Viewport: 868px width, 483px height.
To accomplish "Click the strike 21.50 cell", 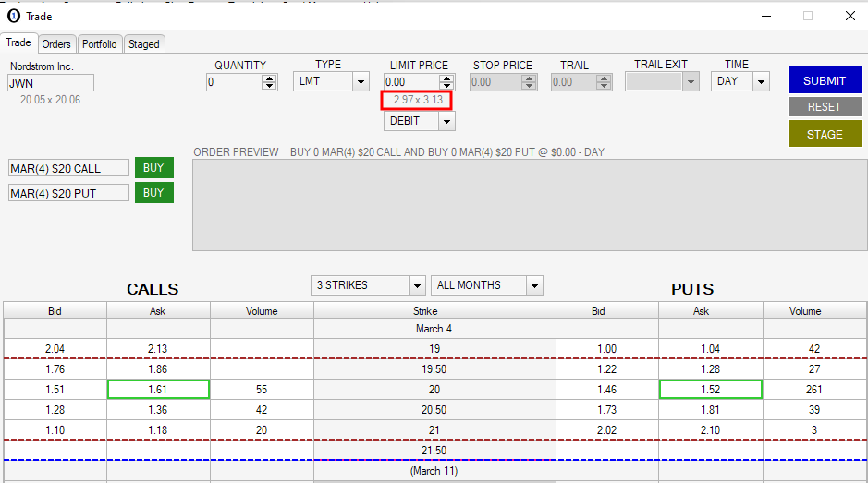I will click(434, 451).
